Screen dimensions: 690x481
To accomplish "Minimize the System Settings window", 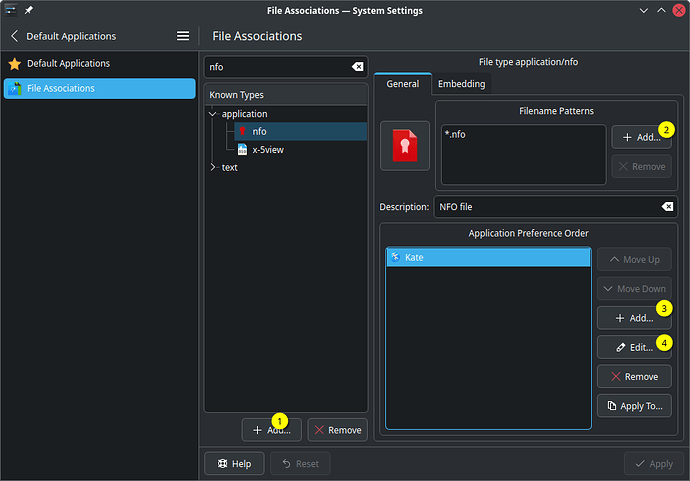I will [644, 11].
